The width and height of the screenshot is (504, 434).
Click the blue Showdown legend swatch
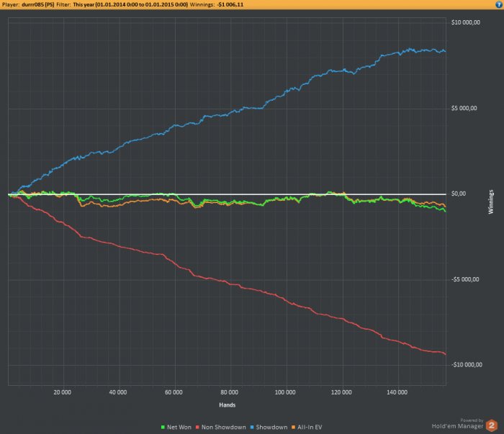pos(252,428)
